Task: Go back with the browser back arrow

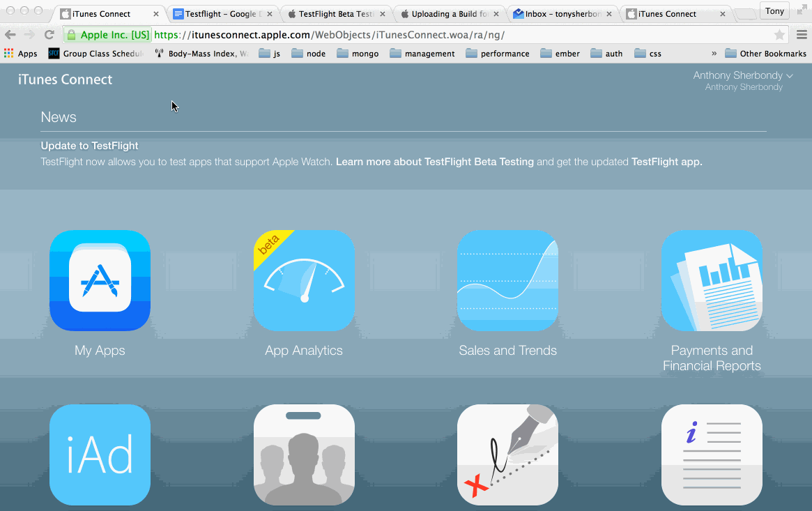Action: (10, 35)
